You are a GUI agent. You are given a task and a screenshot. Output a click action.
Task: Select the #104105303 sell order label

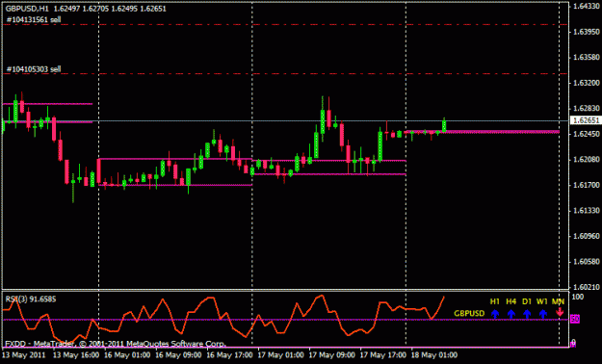34,69
